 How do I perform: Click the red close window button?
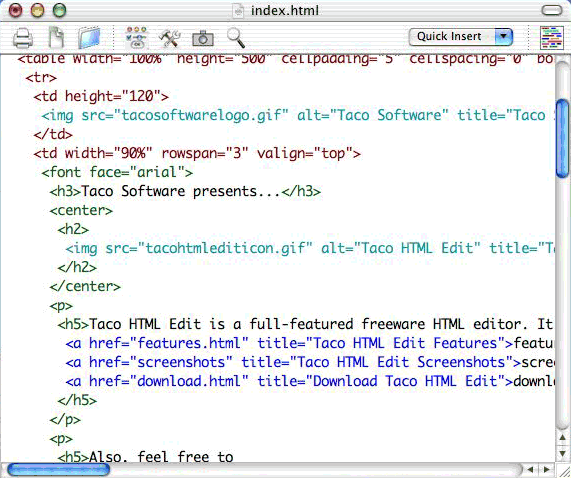tap(16, 10)
